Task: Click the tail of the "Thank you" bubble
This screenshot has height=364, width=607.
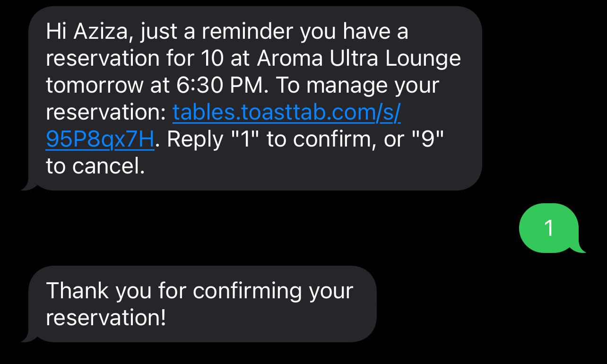Action: [27, 338]
